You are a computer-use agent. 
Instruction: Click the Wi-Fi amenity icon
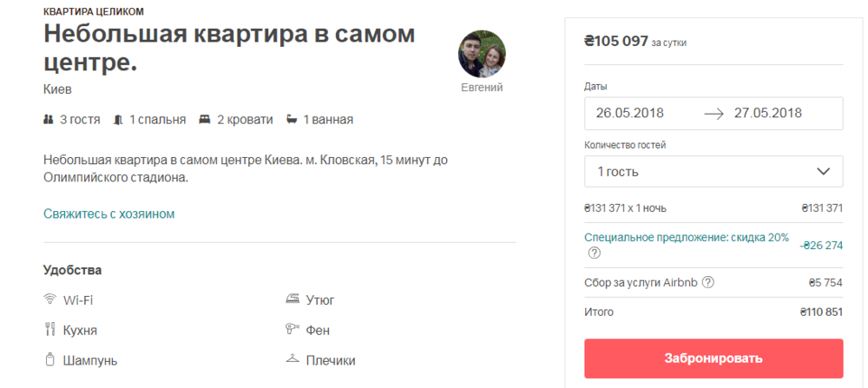point(49,299)
